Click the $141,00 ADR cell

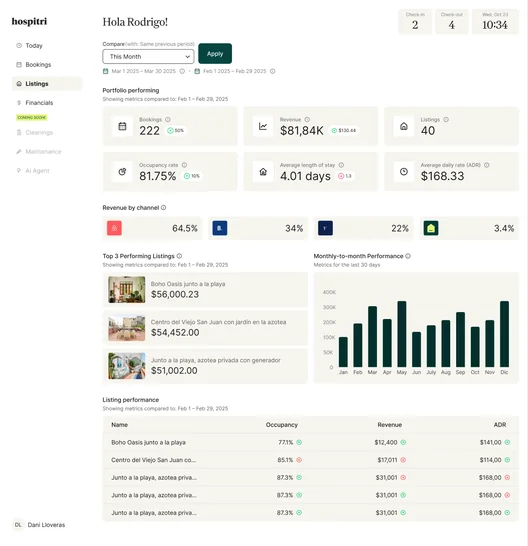click(490, 443)
